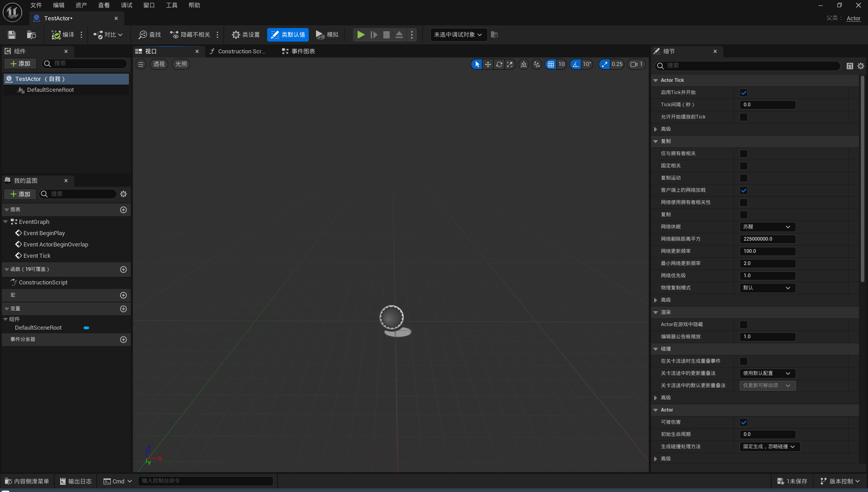Open the 网络休眠 dropdown
This screenshot has width=868, height=492.
click(x=767, y=227)
